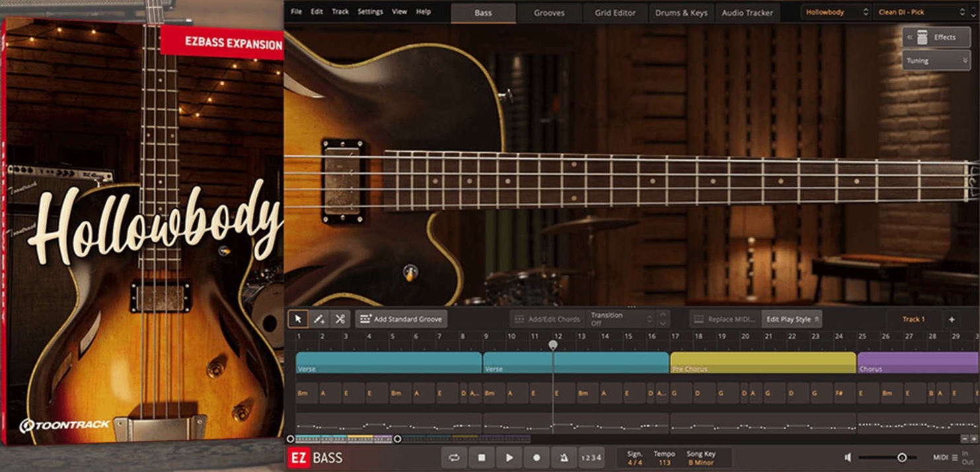Click the song overview loop start handle
The image size is (980, 472).
[x=290, y=439]
